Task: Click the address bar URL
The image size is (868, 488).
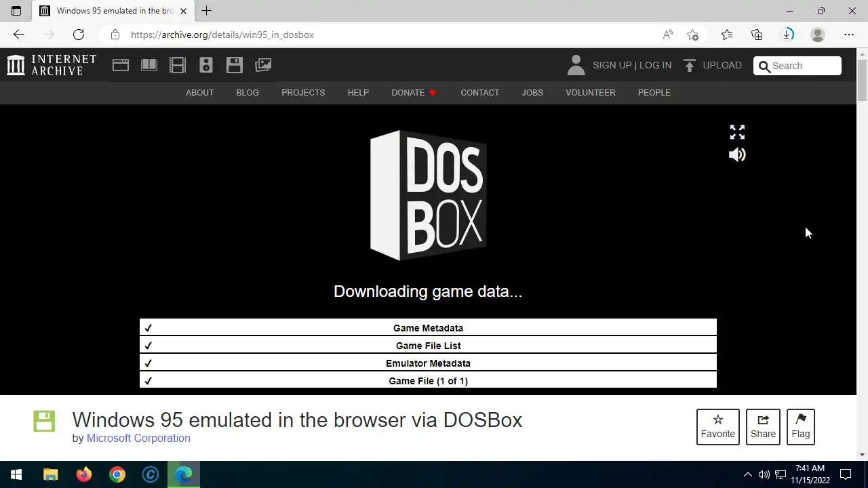Action: tap(222, 35)
